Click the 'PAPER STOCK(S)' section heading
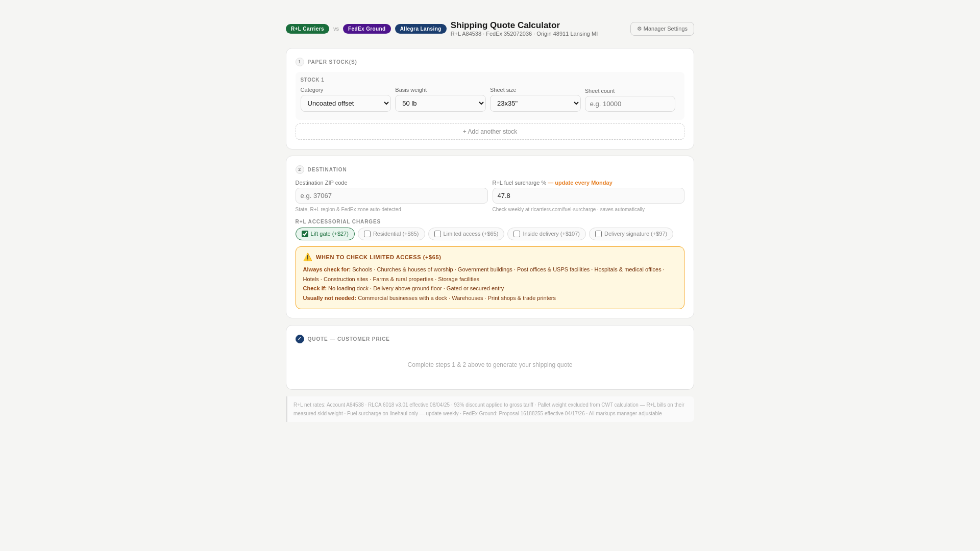Viewport: 980px width, 551px height. 332,62
